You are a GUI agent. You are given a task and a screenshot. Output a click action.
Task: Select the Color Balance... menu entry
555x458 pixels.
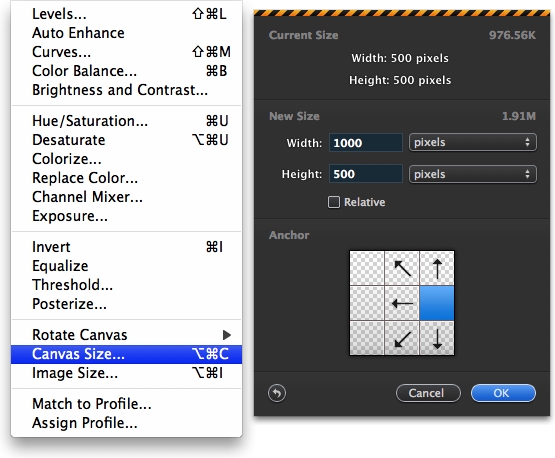coord(127,71)
